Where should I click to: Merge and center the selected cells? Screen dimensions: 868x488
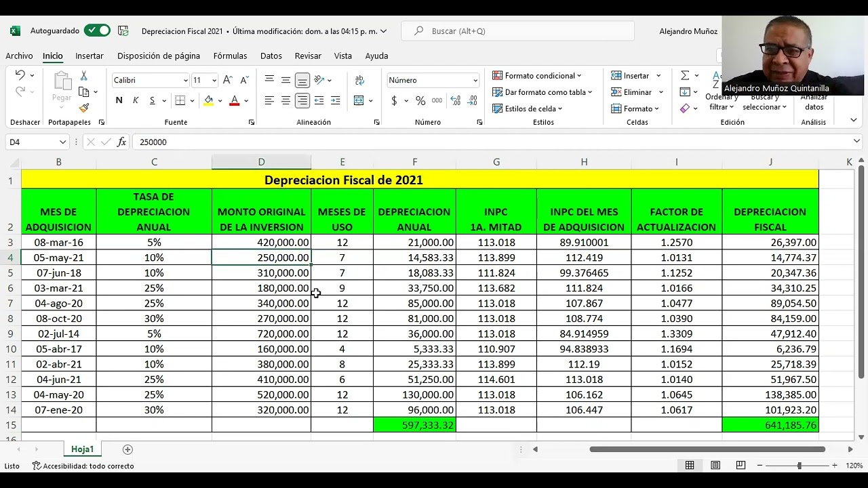coord(359,100)
